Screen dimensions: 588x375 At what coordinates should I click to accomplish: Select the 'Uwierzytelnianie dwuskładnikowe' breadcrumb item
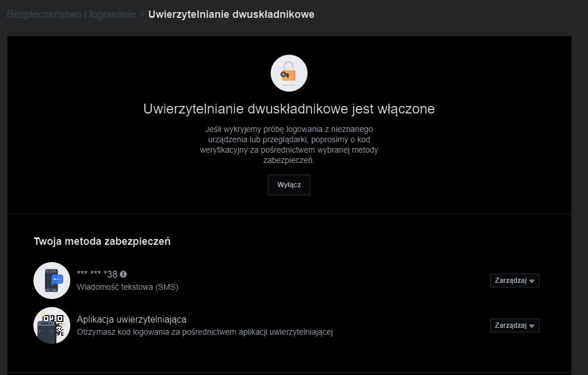tap(230, 14)
